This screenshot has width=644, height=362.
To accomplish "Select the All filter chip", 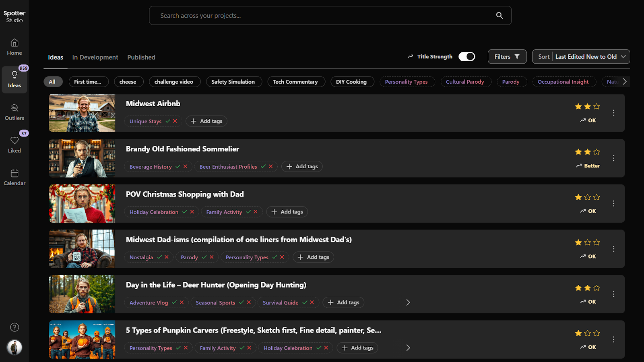I will coord(52,82).
